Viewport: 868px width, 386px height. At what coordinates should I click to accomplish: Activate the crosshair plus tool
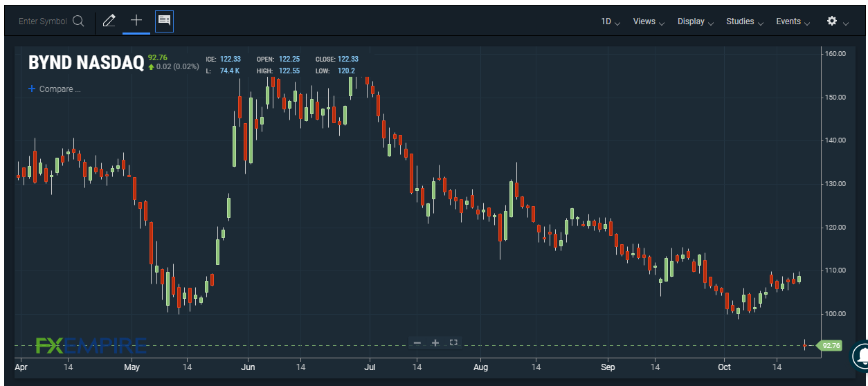point(136,21)
